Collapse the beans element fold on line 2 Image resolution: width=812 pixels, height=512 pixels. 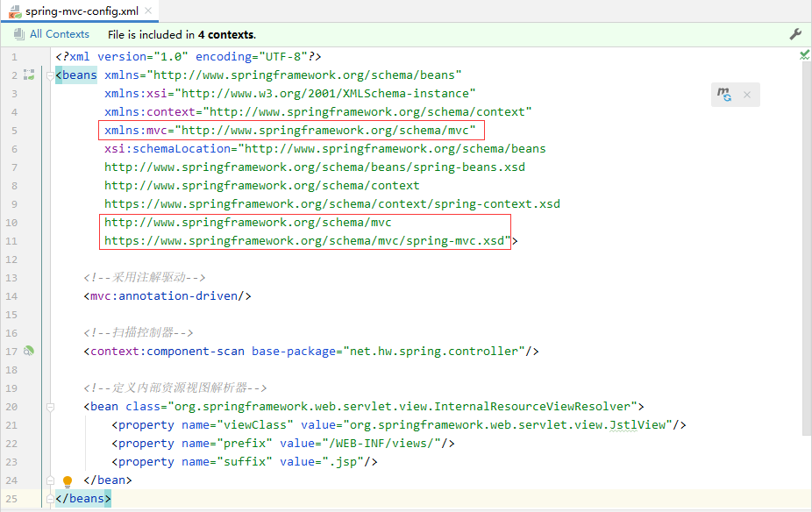tap(50, 75)
